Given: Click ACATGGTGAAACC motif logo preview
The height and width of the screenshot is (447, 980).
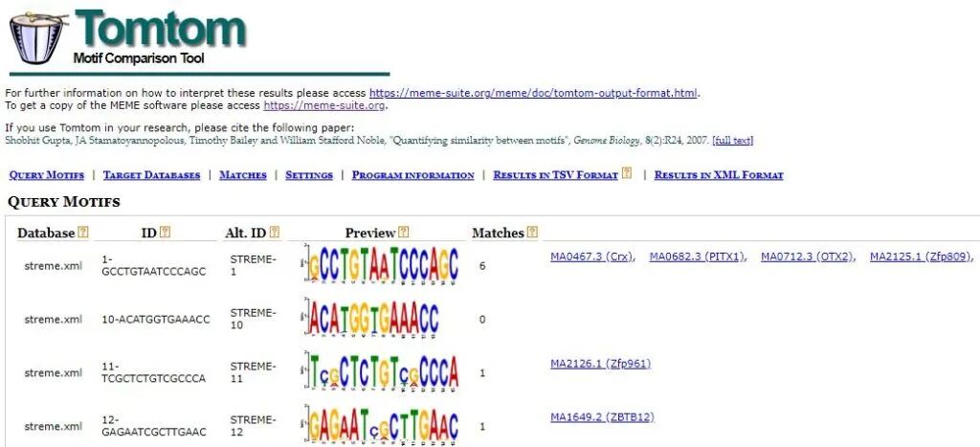Looking at the screenshot, I should [370, 318].
